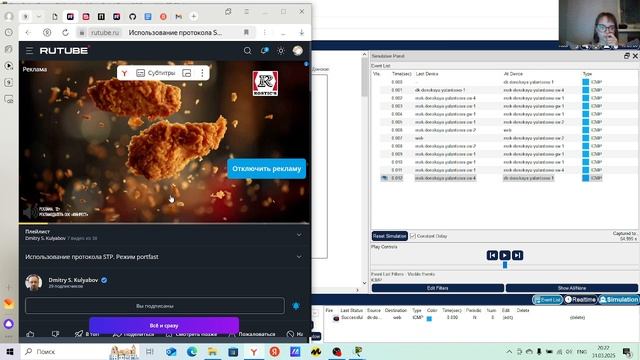This screenshot has height=360, width=640.
Task: Step forward in simulation play controls
Action: (x=517, y=256)
